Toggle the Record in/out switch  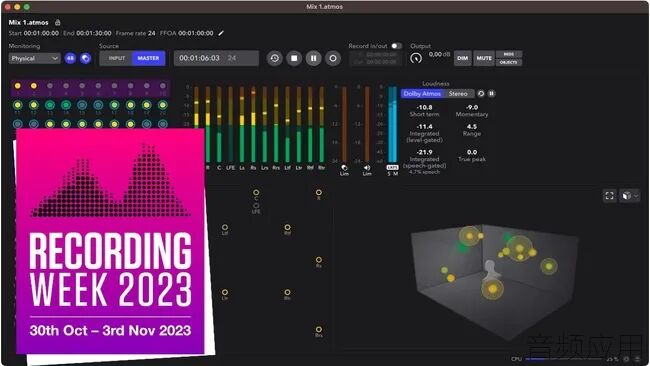pos(396,46)
